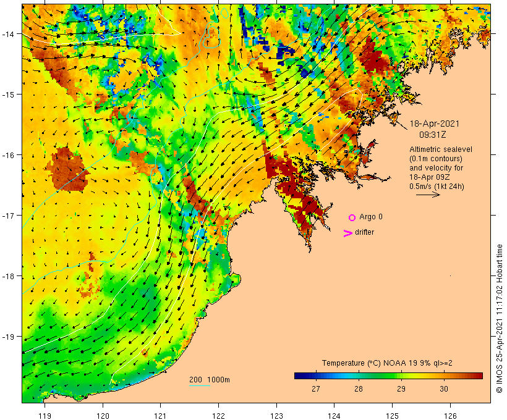Click colorbar tick label 27
The height and width of the screenshot is (420, 507).
(316, 388)
